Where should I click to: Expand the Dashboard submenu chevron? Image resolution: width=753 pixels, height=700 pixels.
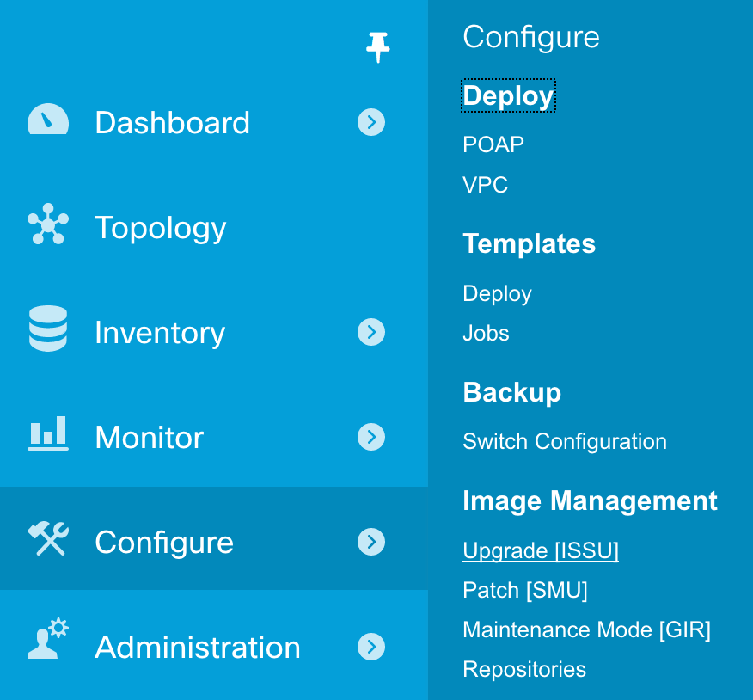coord(371,122)
